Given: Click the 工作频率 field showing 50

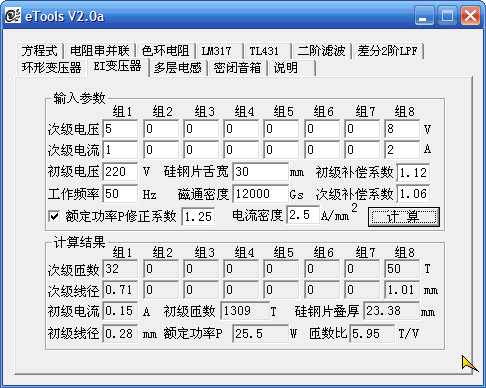Looking at the screenshot, I should 120,194.
